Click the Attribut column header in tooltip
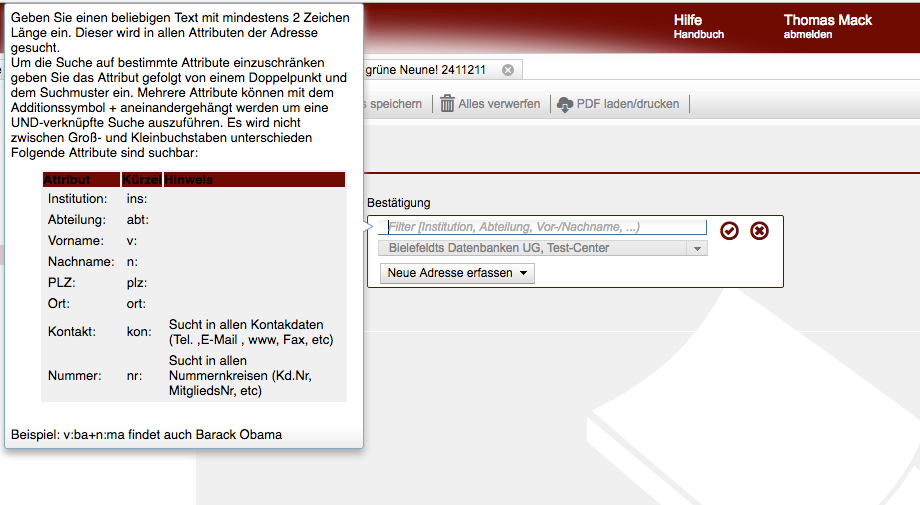This screenshot has width=920, height=505. [x=67, y=180]
